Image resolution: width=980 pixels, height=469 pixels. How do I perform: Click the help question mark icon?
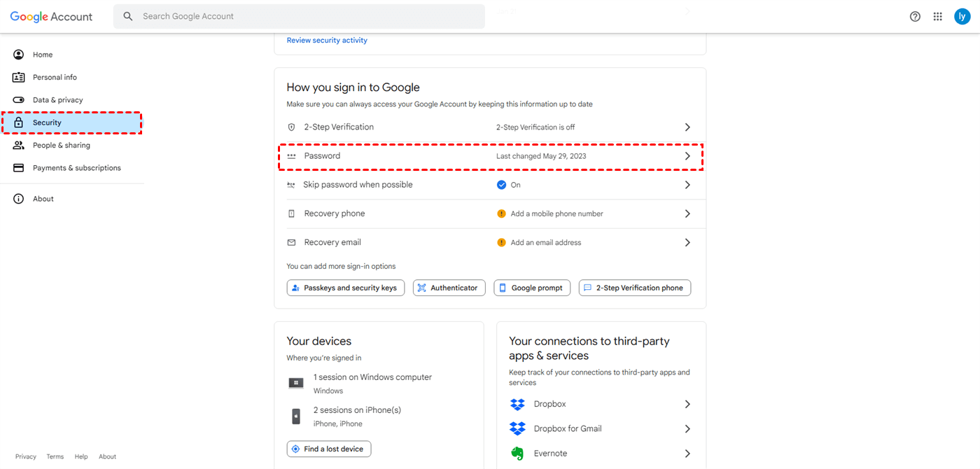coord(915,17)
